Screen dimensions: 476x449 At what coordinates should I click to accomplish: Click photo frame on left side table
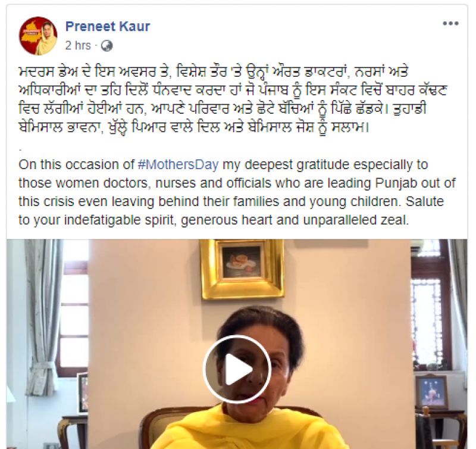tap(83, 393)
